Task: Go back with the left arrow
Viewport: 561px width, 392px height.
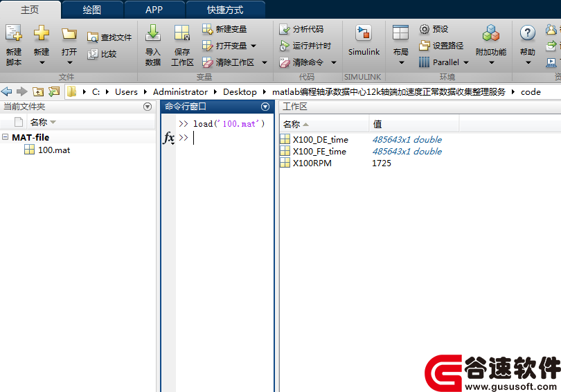Action: coord(6,92)
